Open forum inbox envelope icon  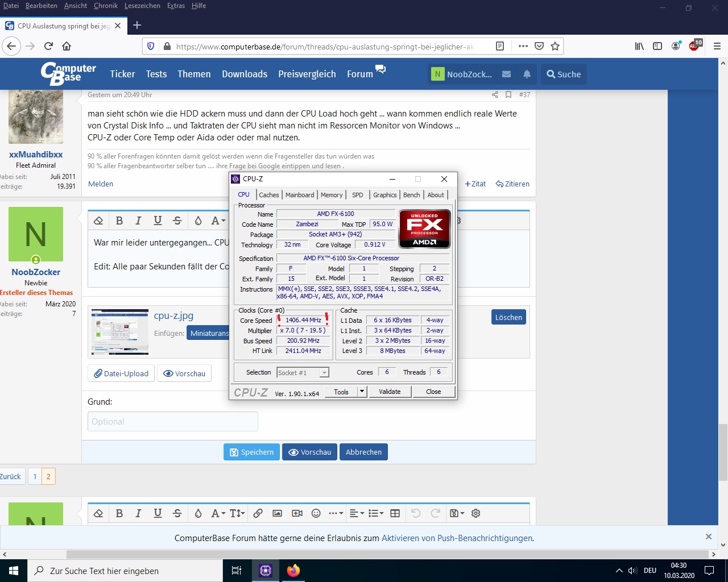coord(506,74)
